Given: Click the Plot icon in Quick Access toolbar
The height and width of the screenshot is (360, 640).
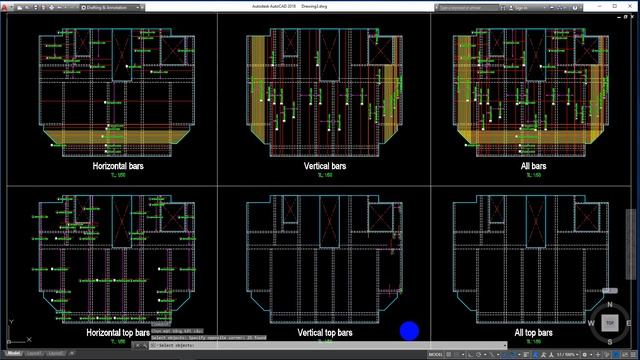Looking at the screenshot, I should [51, 8].
